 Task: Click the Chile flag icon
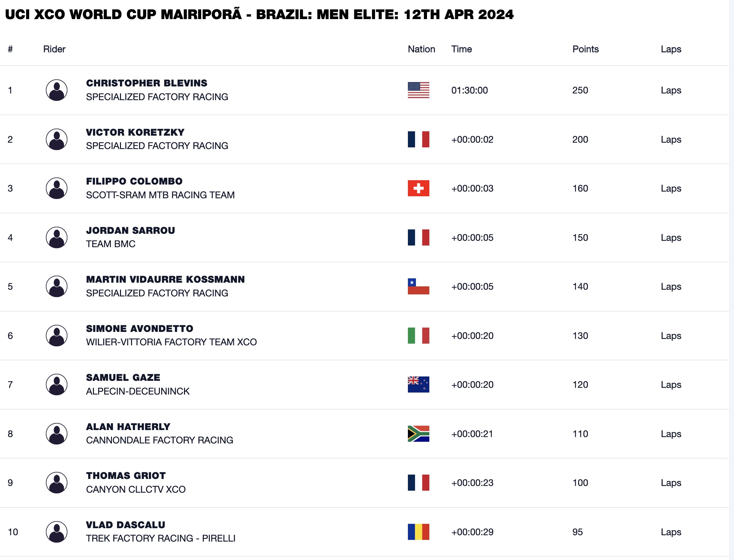coord(418,286)
